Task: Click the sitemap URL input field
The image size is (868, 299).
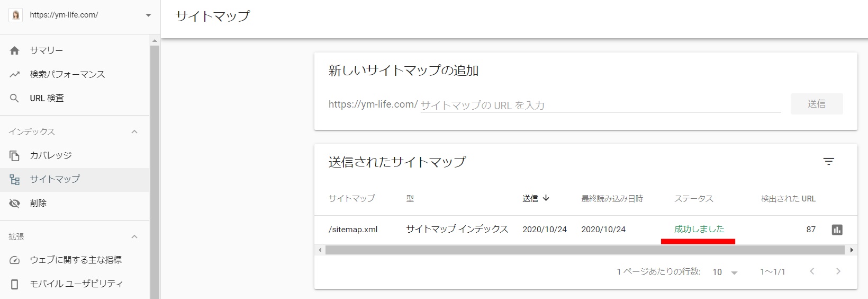Action: pyautogui.click(x=601, y=105)
